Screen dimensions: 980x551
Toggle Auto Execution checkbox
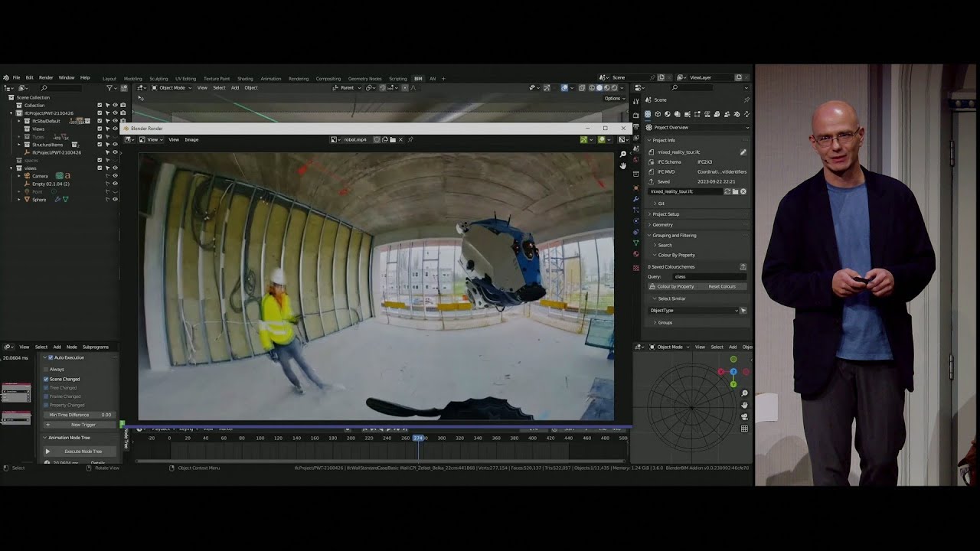51,357
